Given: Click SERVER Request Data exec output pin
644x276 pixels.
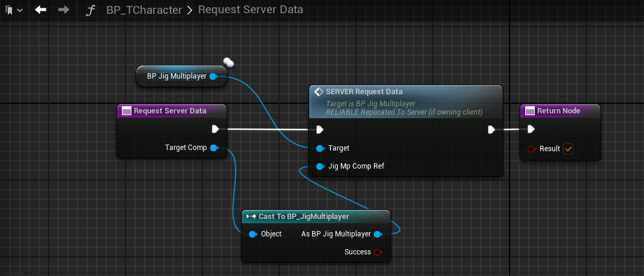Looking at the screenshot, I should [491, 130].
